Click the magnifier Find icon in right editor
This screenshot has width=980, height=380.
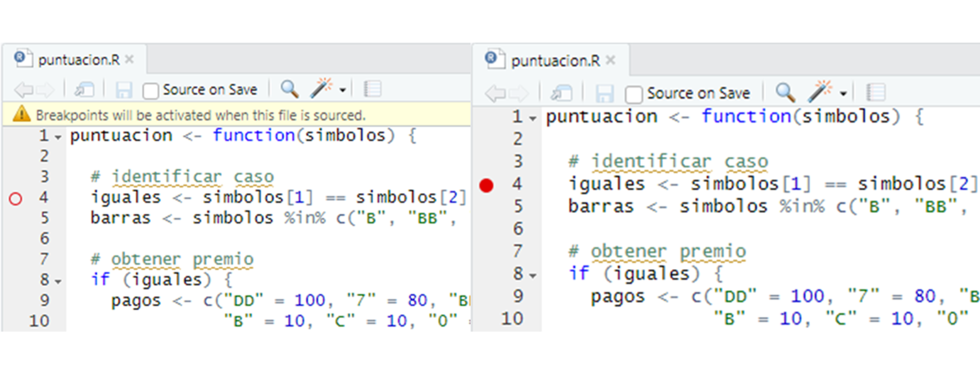(785, 92)
